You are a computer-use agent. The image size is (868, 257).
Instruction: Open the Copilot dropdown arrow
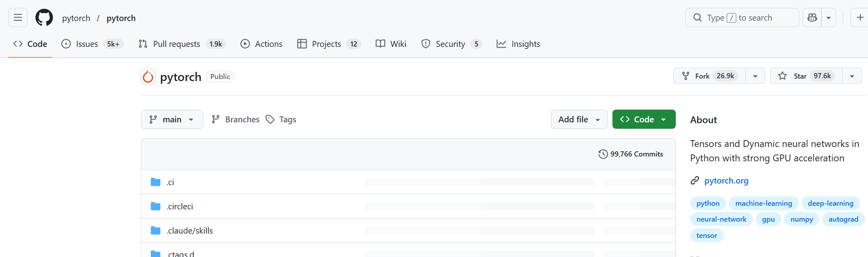(829, 17)
